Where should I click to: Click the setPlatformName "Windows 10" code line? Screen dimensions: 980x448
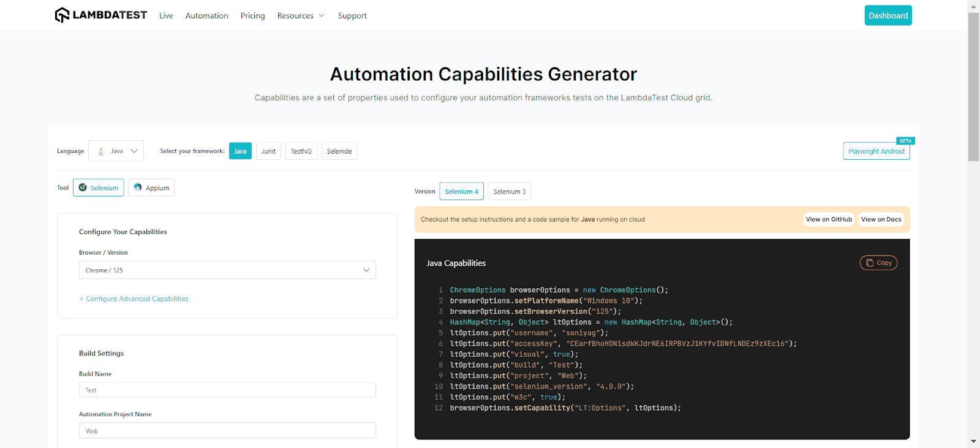546,301
